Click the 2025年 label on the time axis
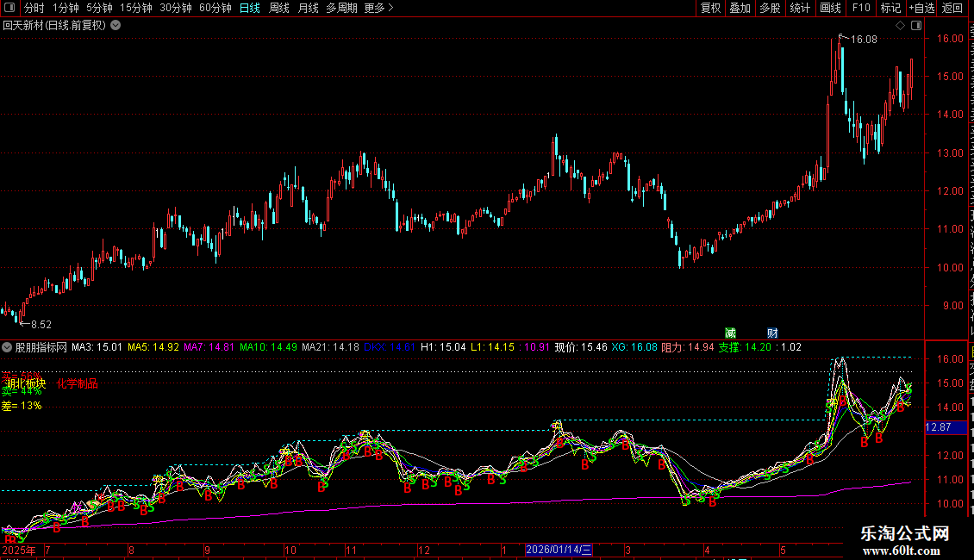 19,550
